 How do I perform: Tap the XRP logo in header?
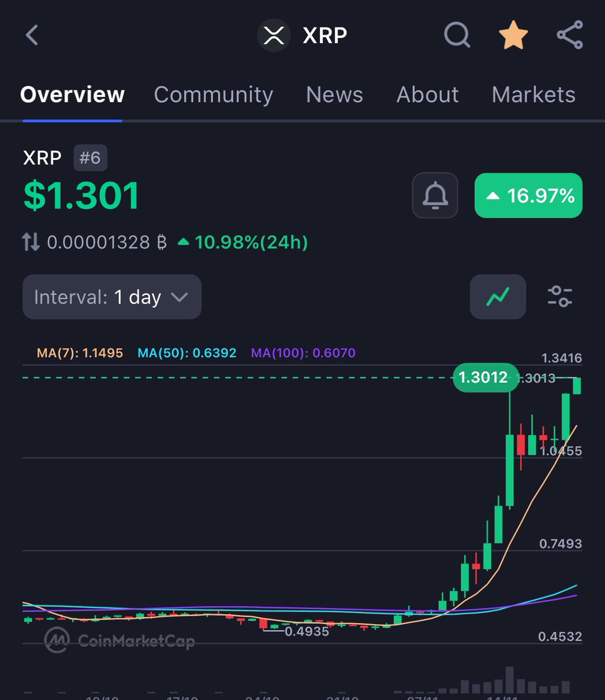[x=274, y=36]
